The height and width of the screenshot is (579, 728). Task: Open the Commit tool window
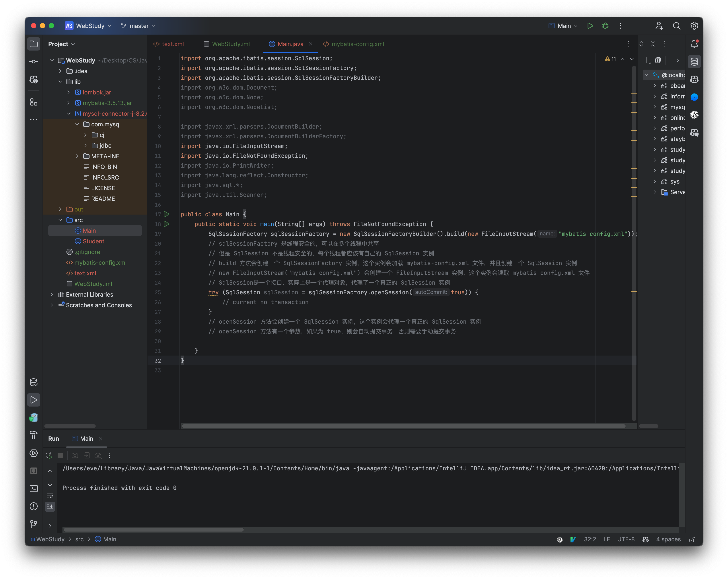click(x=33, y=61)
